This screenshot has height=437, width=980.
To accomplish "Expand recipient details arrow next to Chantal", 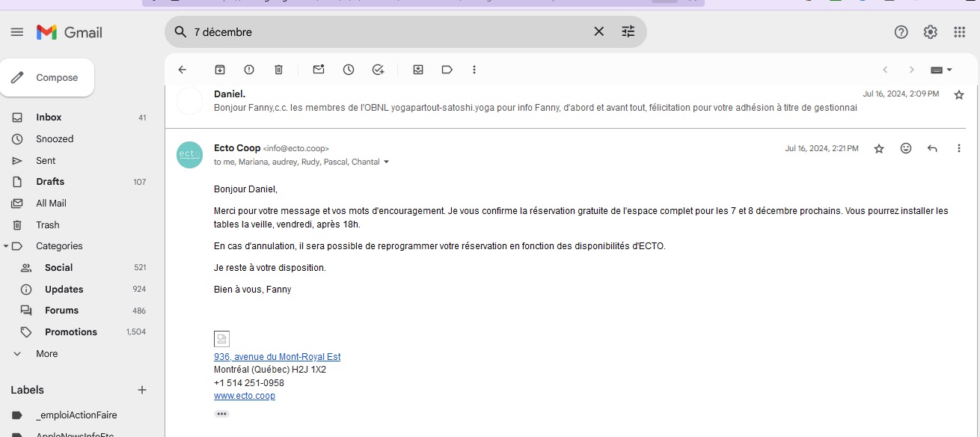I will [387, 162].
